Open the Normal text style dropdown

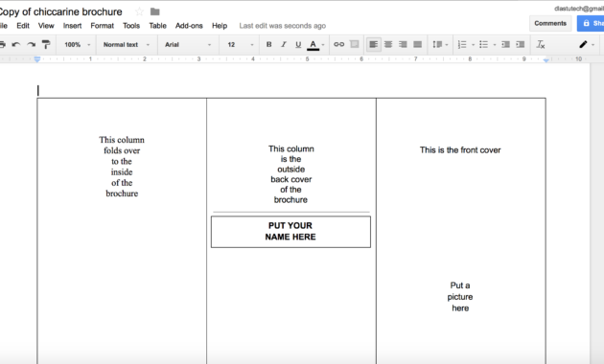coord(127,45)
